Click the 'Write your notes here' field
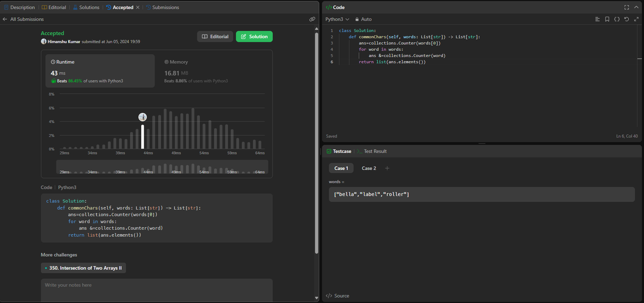Image resolution: width=644 pixels, height=303 pixels. pyautogui.click(x=157, y=291)
